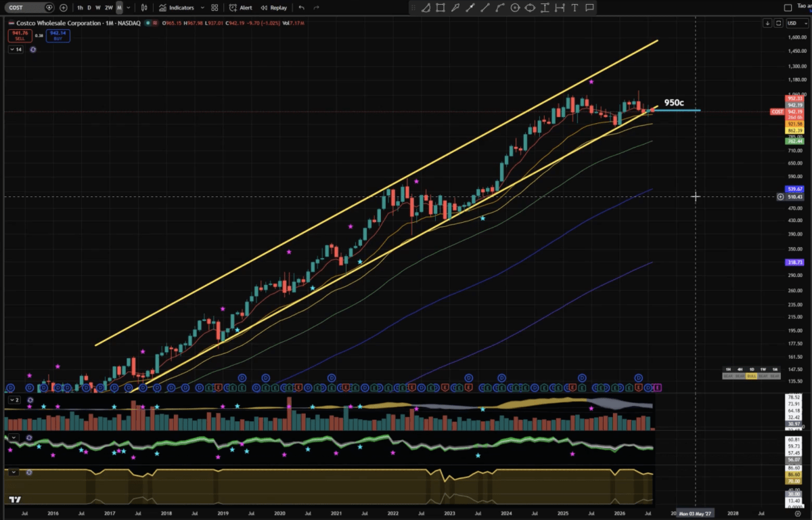Viewport: 812px width, 520px height.
Task: Click the 539.67 blue price label
Action: (x=794, y=189)
